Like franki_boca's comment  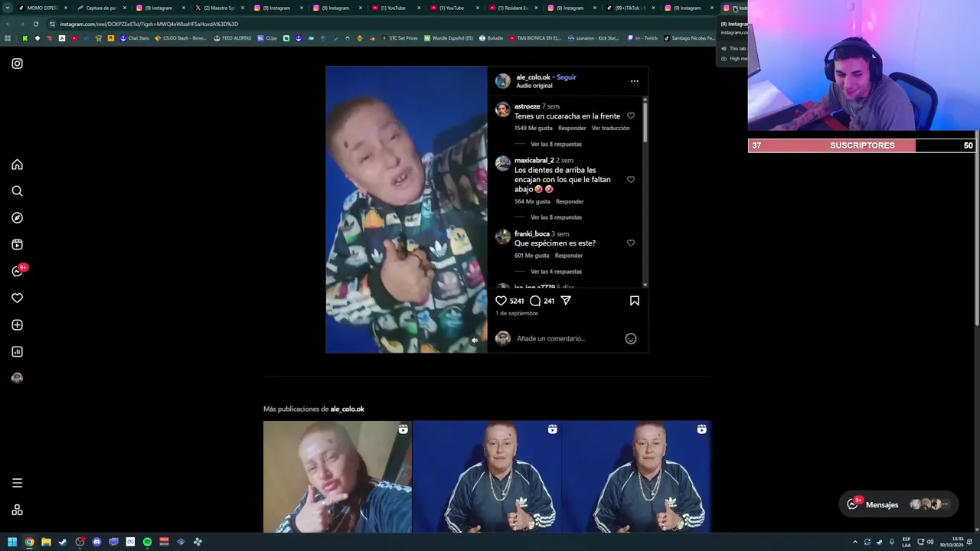631,243
